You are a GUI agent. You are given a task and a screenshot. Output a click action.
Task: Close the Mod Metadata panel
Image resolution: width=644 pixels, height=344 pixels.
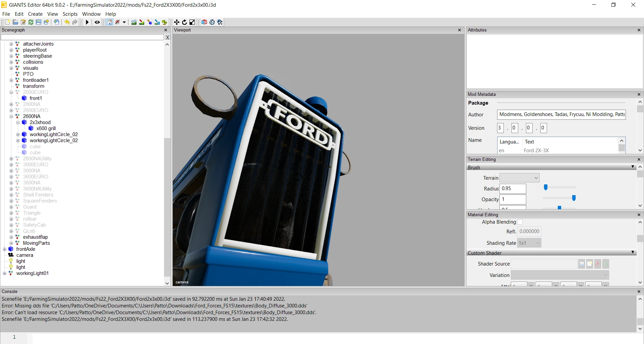[639, 94]
